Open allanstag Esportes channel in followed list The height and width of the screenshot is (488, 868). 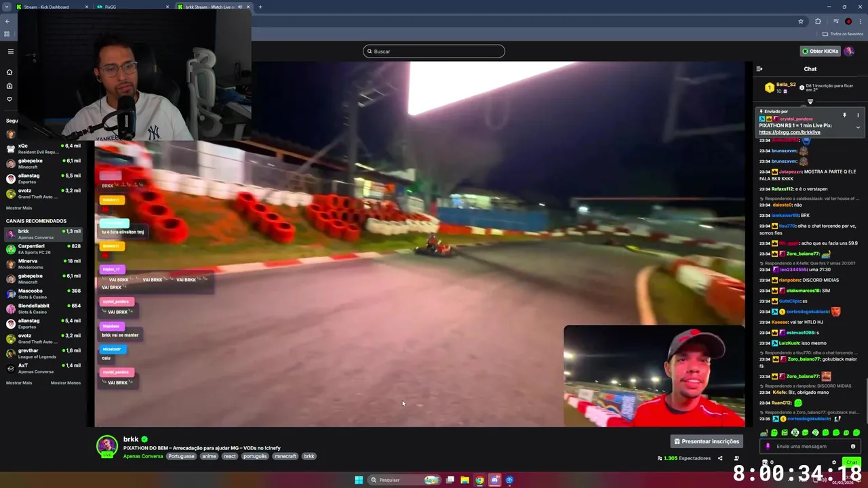click(x=43, y=178)
